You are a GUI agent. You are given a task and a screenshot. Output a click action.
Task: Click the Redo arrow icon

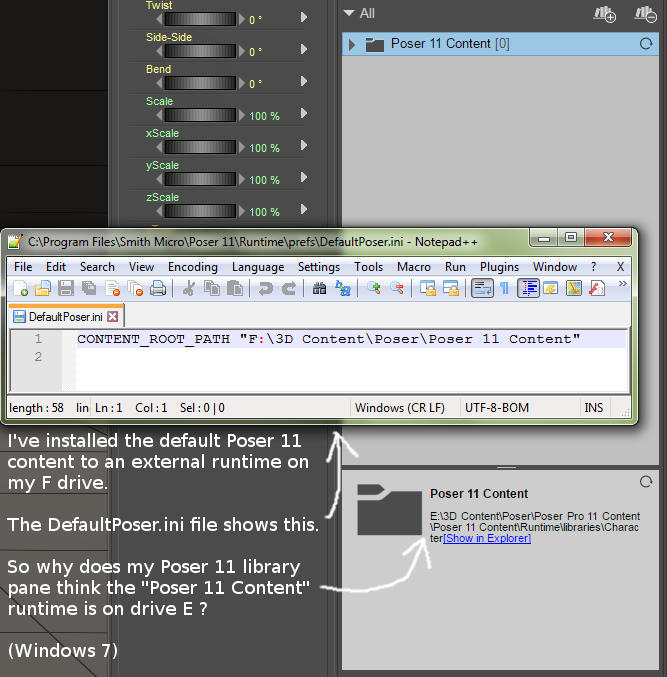288,288
